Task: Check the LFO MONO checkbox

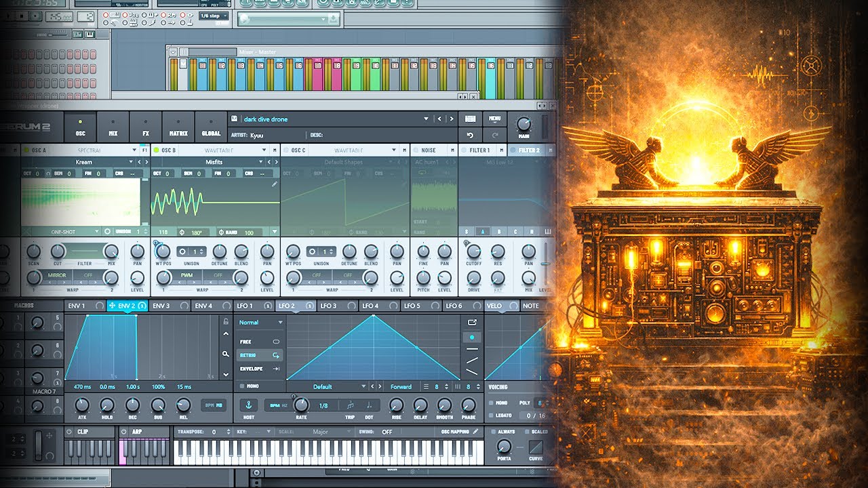Action: pos(242,386)
